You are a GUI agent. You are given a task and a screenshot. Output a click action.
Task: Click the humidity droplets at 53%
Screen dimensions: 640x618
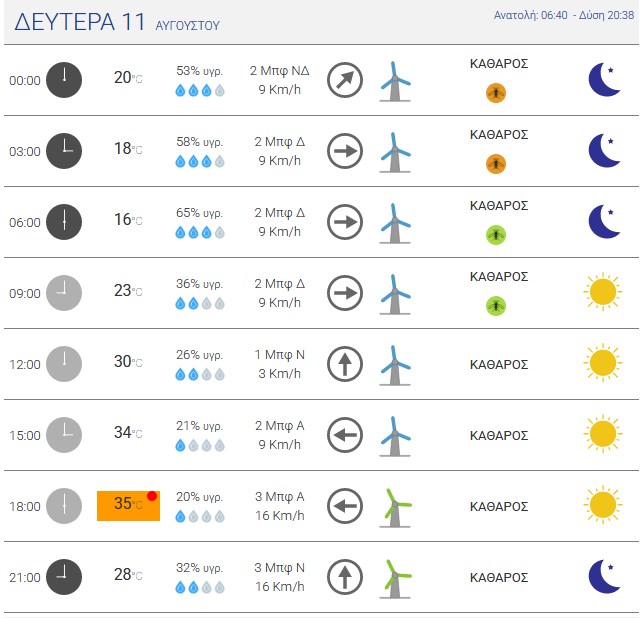[x=200, y=90]
